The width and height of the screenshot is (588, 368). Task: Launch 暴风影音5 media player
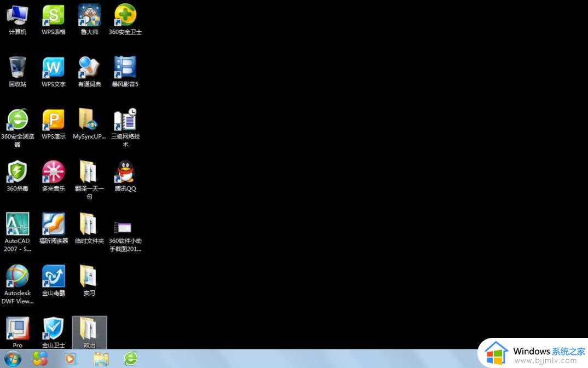[x=125, y=72]
